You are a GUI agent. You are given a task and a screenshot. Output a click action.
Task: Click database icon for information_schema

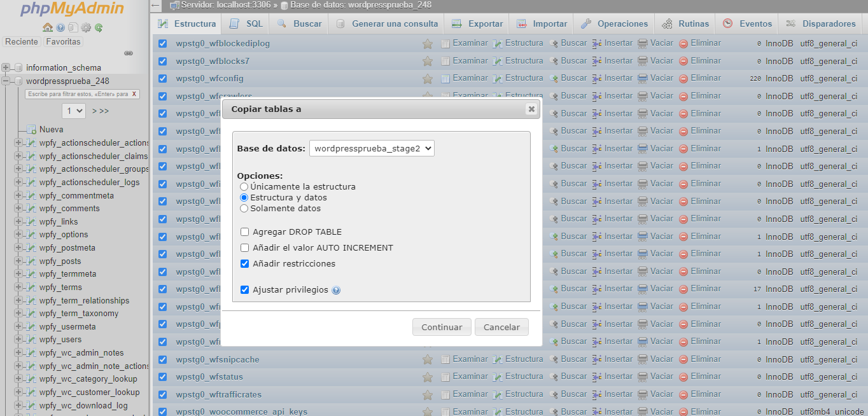[x=18, y=67]
